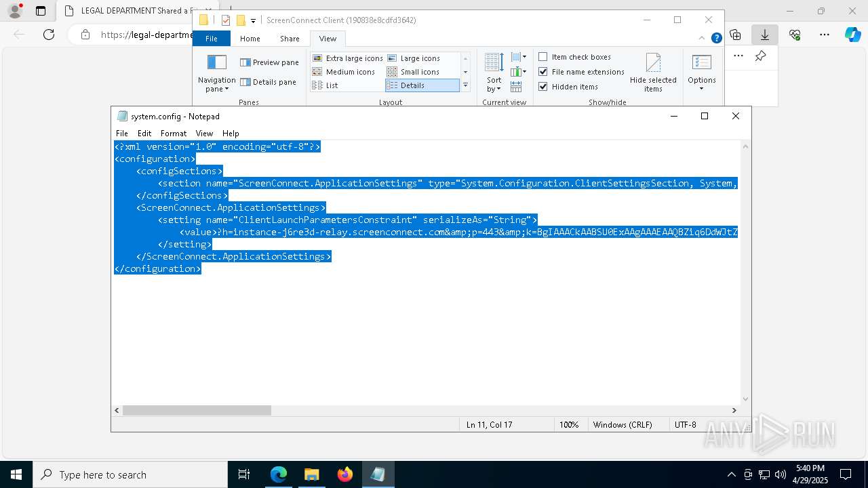Open the Windows Start menu
Viewport: 868px width, 488px height.
coord(16,474)
